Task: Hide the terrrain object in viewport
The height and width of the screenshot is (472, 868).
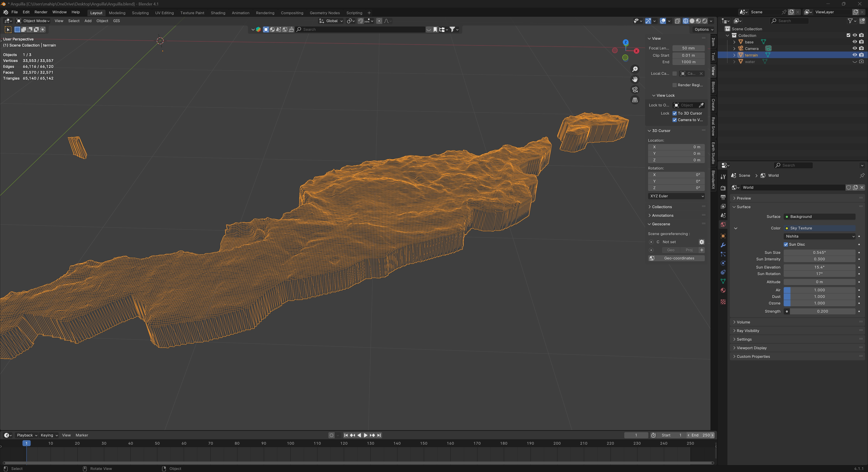Action: click(x=854, y=55)
